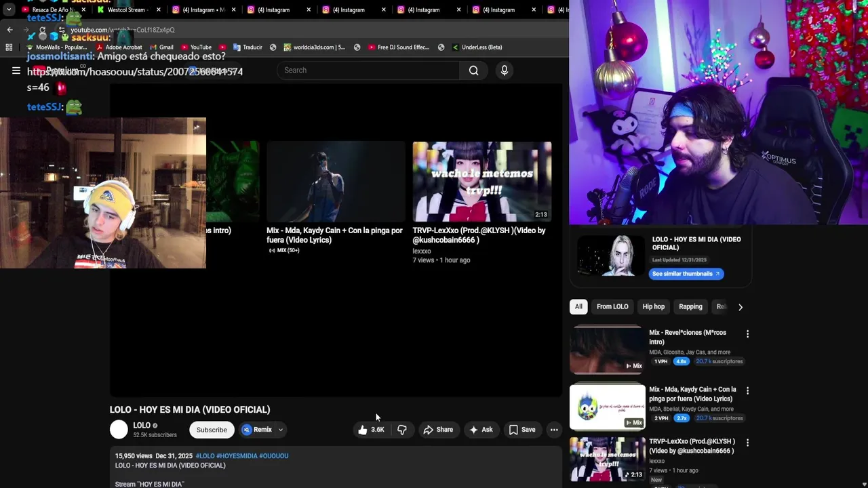Click the #LOLO hashtag
The width and height of the screenshot is (868, 488).
205,456
